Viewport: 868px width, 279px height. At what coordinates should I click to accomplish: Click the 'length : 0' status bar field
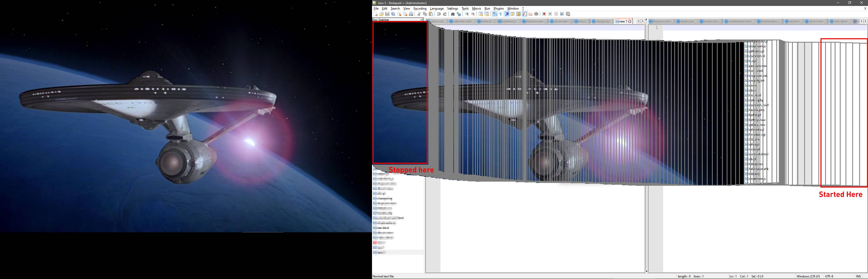pos(684,276)
